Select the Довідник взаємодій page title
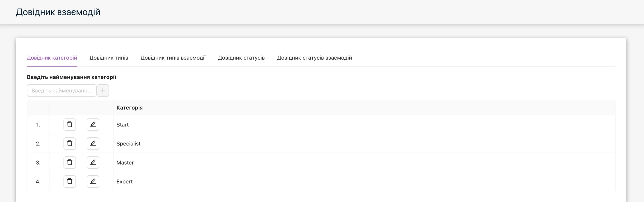 point(58,12)
